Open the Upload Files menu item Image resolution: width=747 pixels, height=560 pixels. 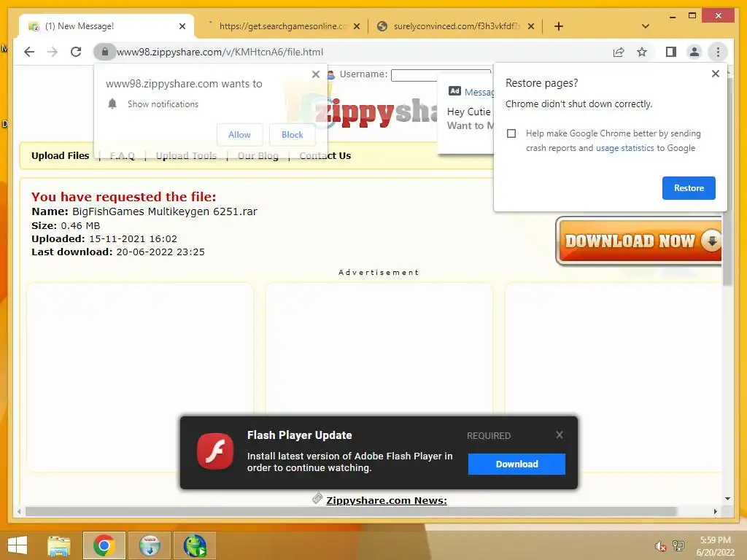[x=60, y=156]
